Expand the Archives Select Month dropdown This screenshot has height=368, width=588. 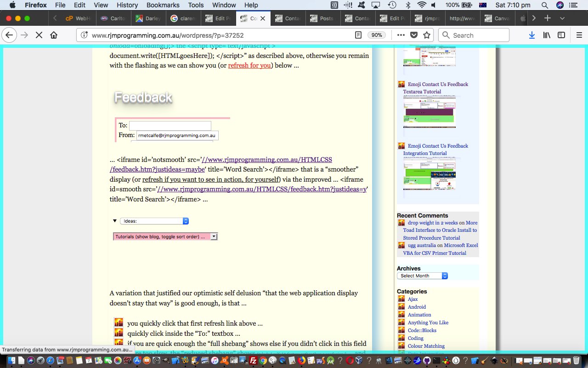pyautogui.click(x=422, y=276)
